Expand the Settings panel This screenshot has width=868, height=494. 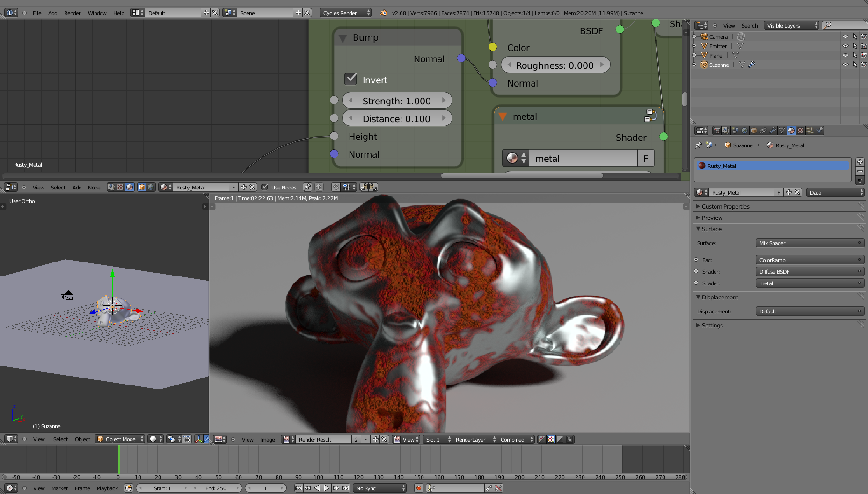tap(712, 325)
